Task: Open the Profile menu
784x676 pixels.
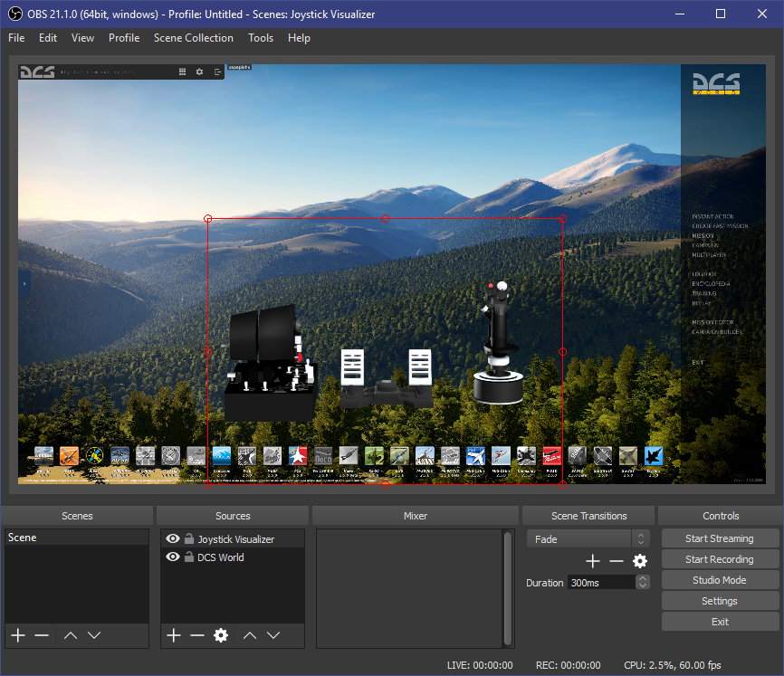Action: [x=124, y=38]
